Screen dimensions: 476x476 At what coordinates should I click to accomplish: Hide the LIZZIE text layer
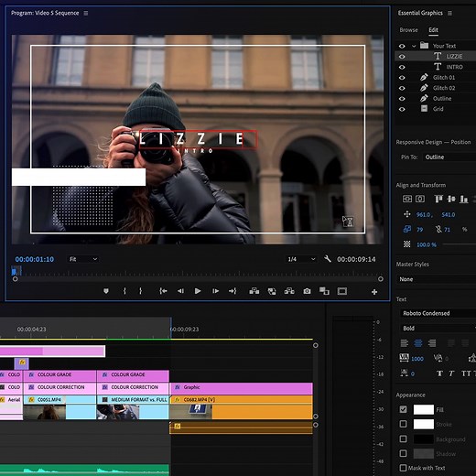pyautogui.click(x=402, y=57)
